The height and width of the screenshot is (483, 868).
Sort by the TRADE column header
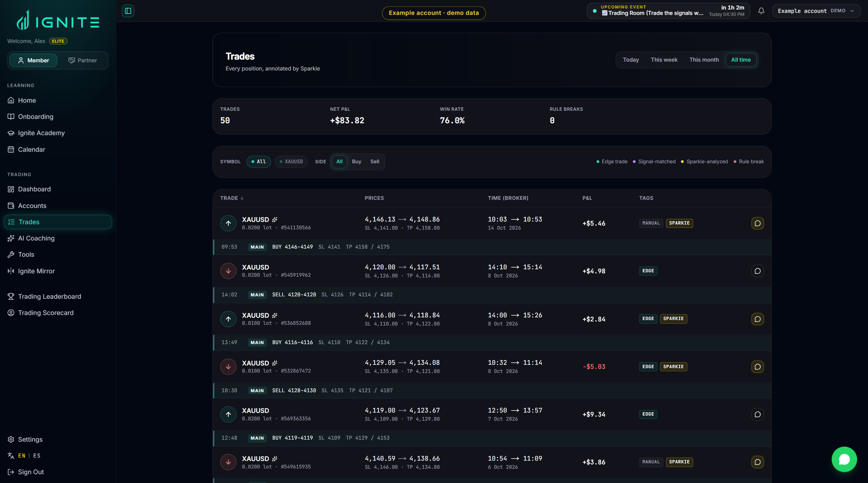point(232,198)
